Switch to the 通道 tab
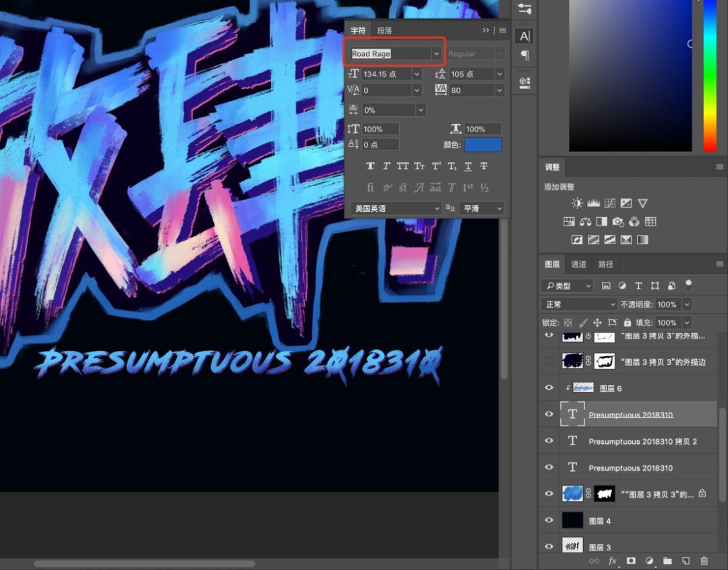The image size is (728, 570). tap(578, 264)
